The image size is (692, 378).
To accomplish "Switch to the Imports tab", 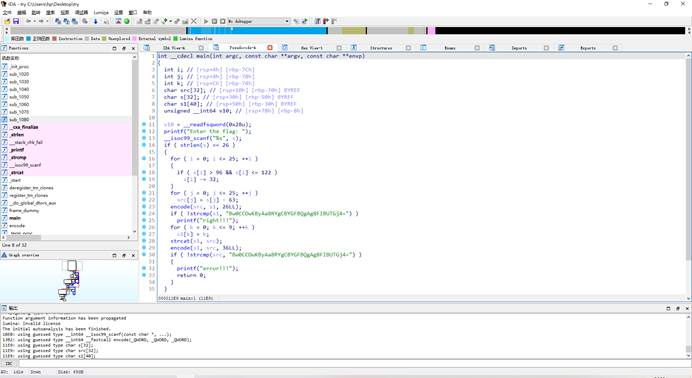I will point(519,48).
